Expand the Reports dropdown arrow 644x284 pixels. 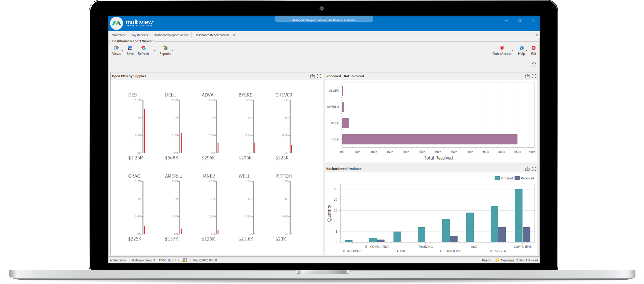(x=172, y=51)
